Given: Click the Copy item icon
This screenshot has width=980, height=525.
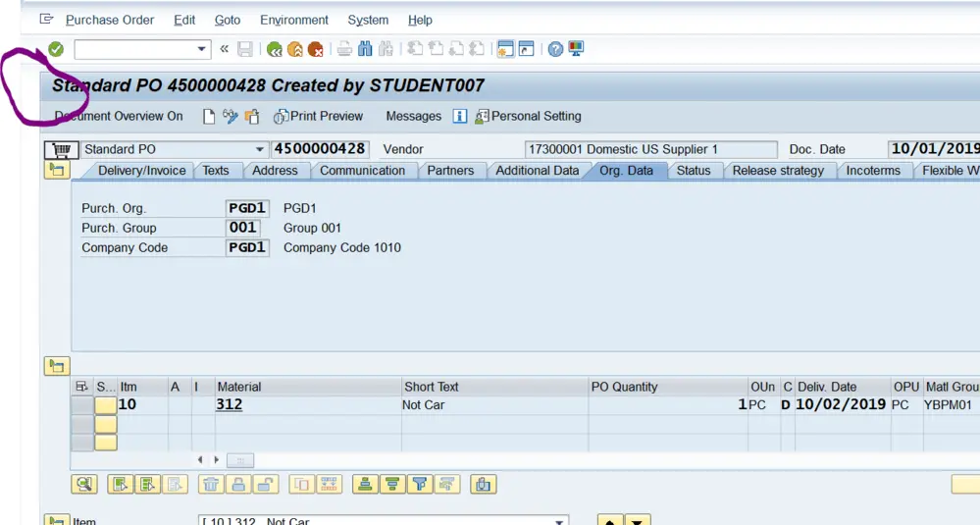Looking at the screenshot, I should [x=302, y=485].
